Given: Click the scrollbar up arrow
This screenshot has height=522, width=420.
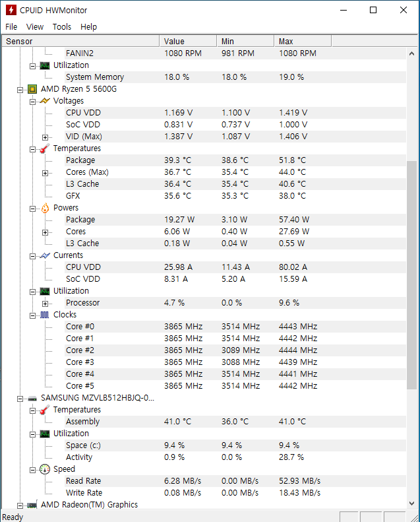Looking at the screenshot, I should [411, 53].
